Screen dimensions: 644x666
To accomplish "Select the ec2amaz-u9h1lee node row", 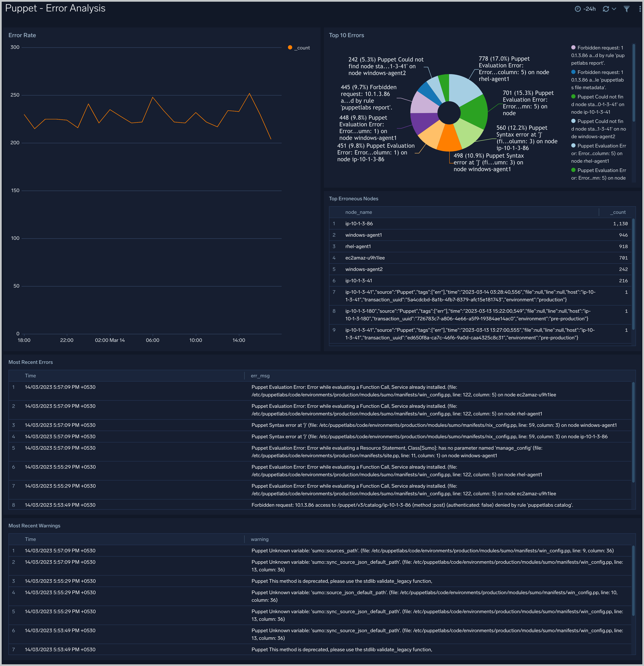I will click(480, 258).
